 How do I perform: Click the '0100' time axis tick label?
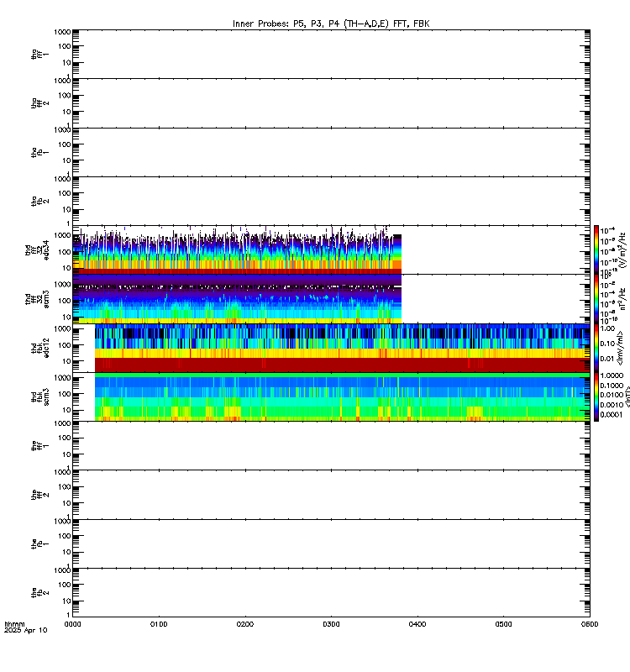(x=159, y=624)
